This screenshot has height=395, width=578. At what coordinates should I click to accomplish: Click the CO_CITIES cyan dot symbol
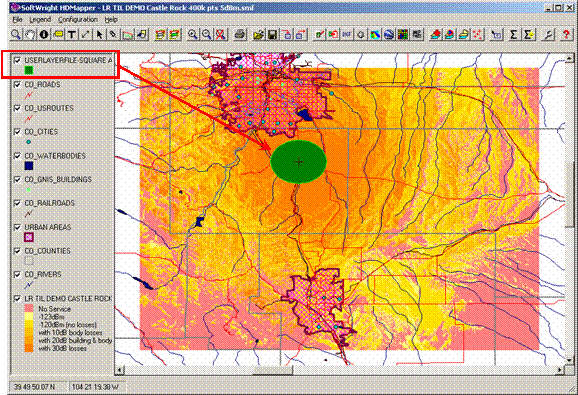pos(29,142)
